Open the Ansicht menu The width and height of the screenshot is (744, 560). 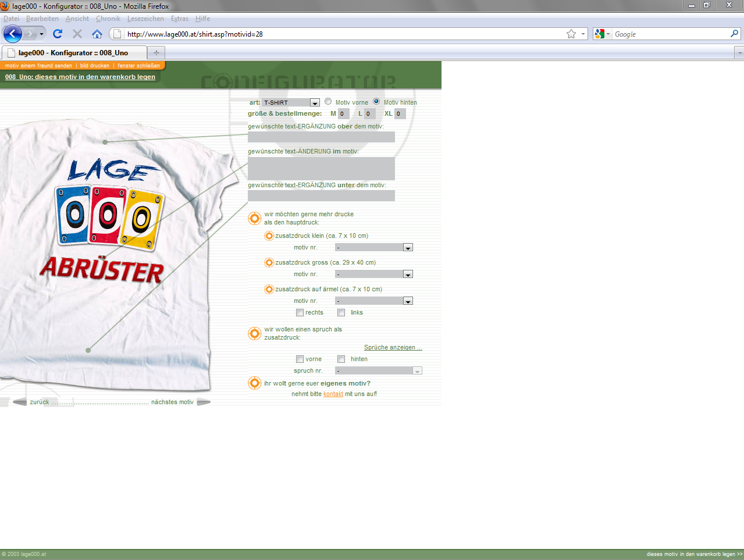[77, 19]
